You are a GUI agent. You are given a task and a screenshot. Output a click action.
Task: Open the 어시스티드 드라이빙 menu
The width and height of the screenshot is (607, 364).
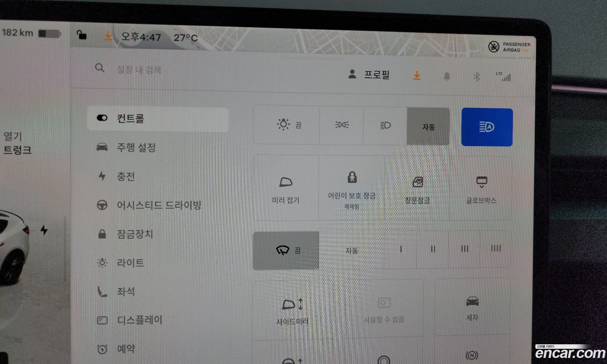click(149, 205)
